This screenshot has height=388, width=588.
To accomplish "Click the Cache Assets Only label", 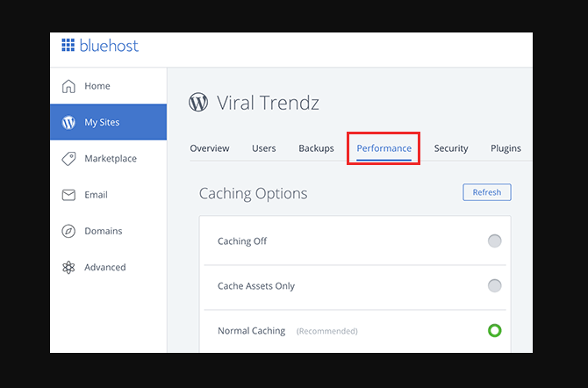I will (256, 286).
